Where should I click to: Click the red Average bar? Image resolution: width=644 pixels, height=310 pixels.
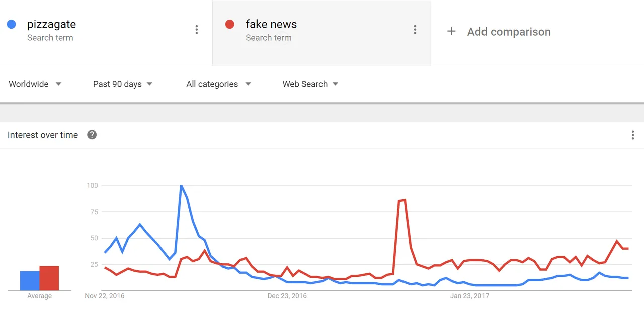[x=49, y=278]
